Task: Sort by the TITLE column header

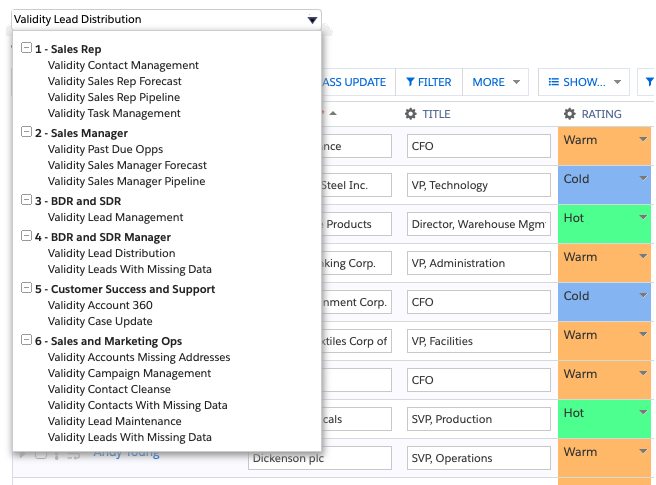Action: pos(436,114)
